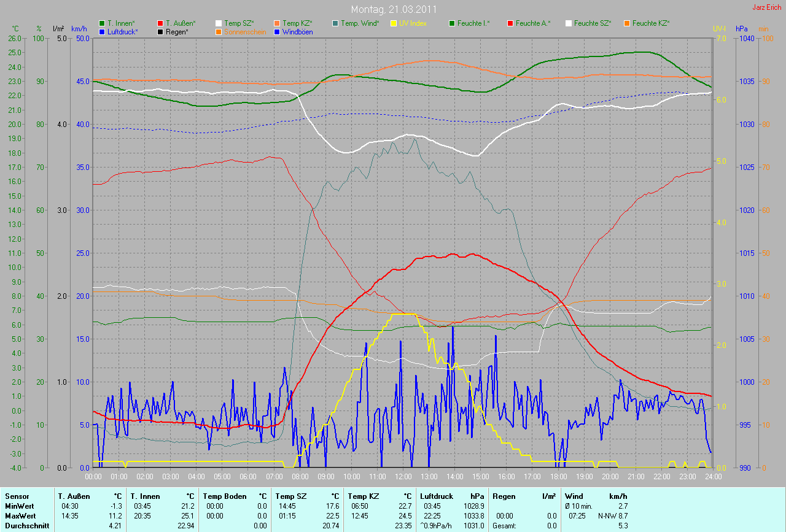The width and height of the screenshot is (786, 532).
Task: Click the 'Wind' column header in the table
Action: point(574,496)
